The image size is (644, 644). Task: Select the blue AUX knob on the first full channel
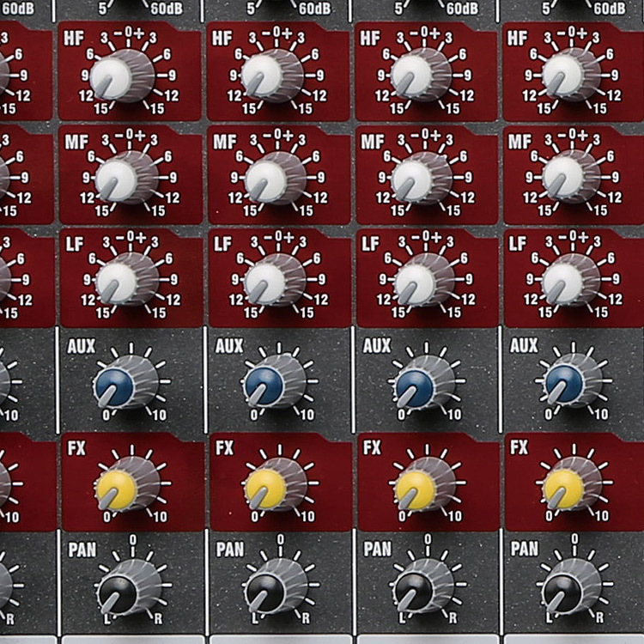(x=125, y=383)
